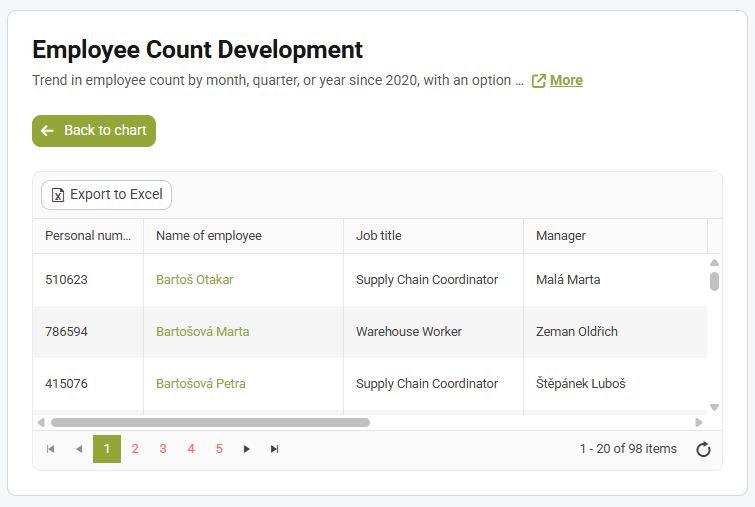755x507 pixels.
Task: Switch to page 5 of results
Action: (219, 449)
